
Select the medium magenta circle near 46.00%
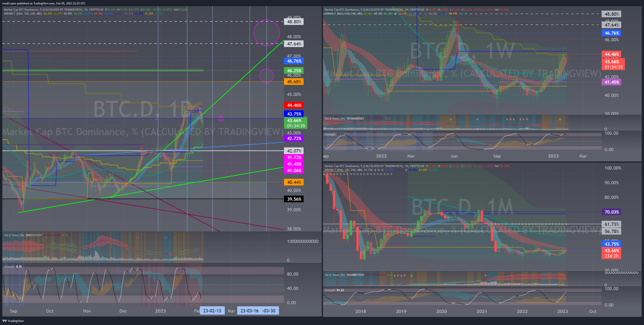266,76
